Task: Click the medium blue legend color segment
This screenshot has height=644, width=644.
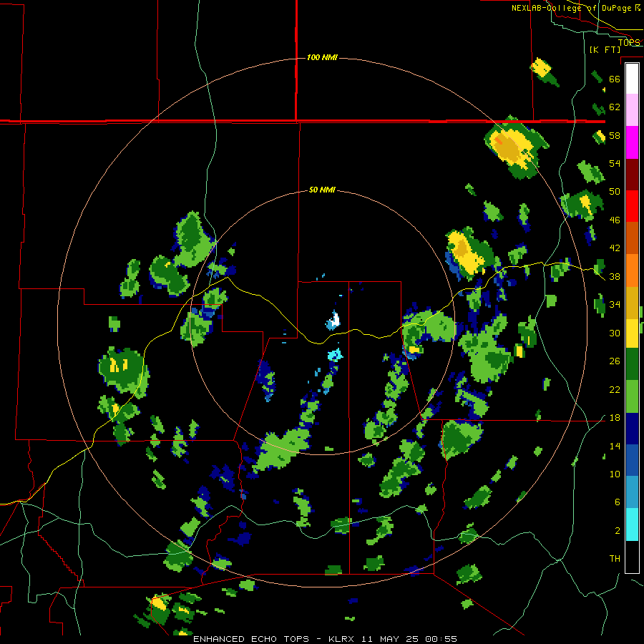Action: click(x=632, y=460)
